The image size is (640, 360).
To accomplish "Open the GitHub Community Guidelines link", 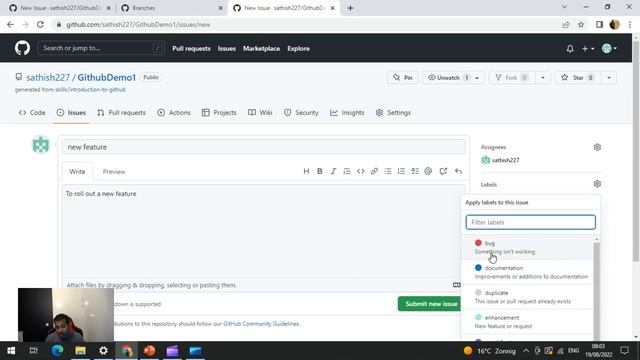I will 261,324.
